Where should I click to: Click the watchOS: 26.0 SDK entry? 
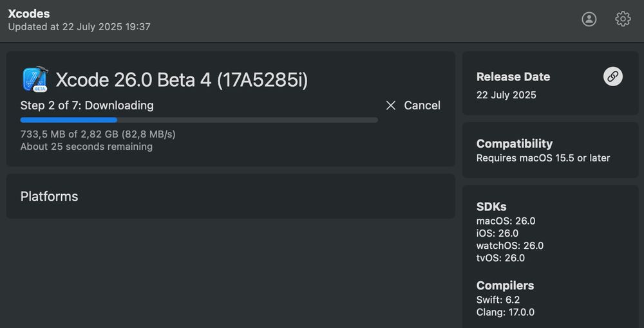tap(509, 246)
